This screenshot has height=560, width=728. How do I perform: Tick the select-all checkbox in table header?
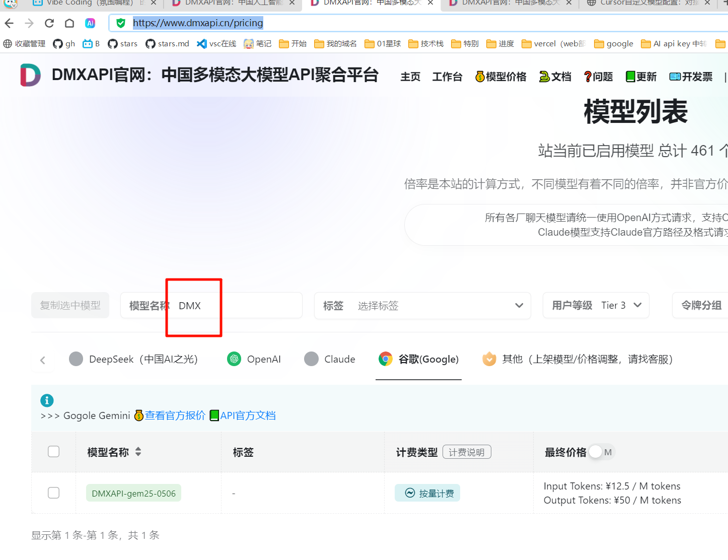[x=53, y=451]
